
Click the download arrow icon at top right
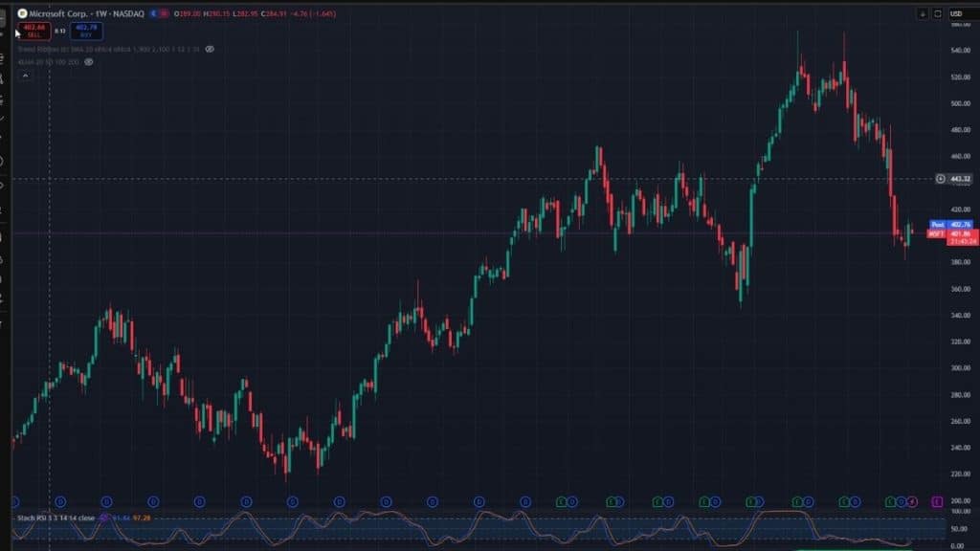coord(923,13)
